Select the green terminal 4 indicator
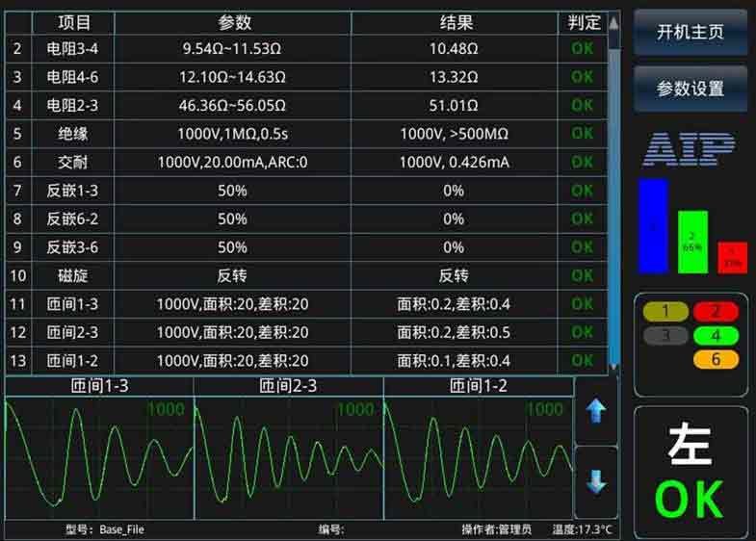The width and height of the screenshot is (756, 541). coord(716,335)
